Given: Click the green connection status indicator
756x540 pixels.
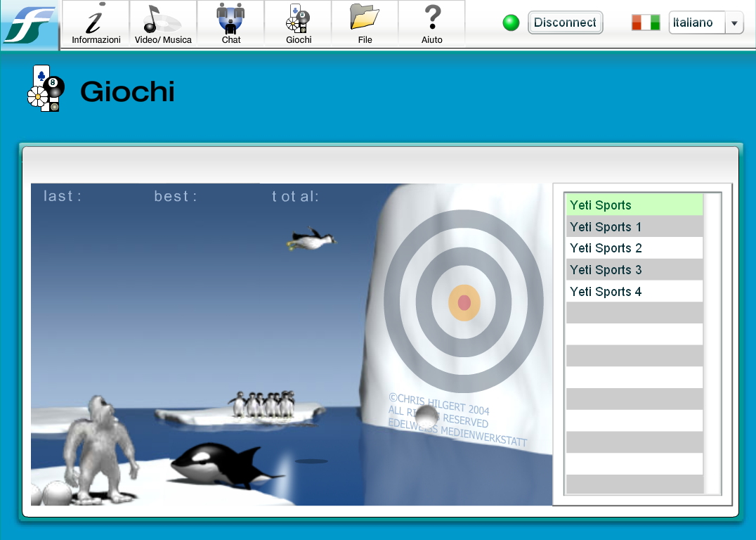Looking at the screenshot, I should [511, 22].
